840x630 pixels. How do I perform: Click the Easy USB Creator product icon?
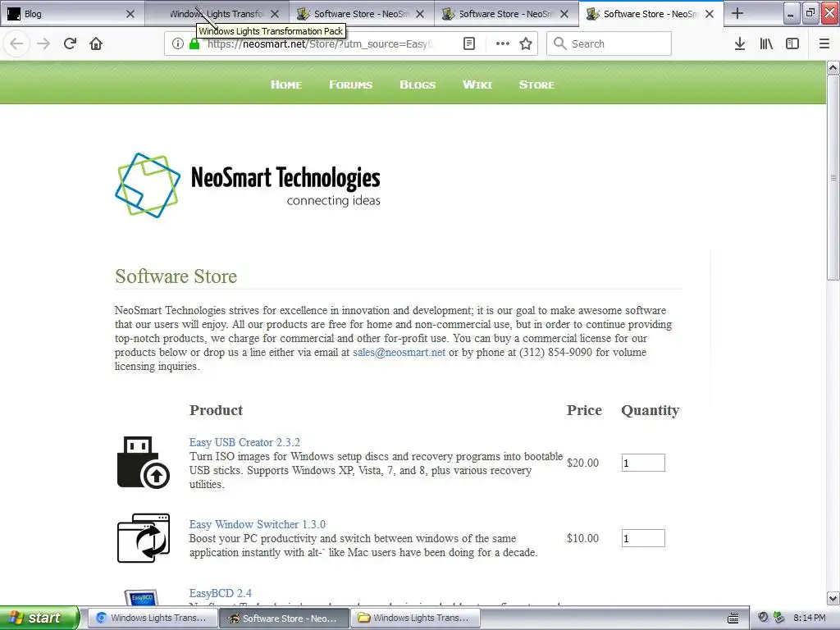pos(144,462)
